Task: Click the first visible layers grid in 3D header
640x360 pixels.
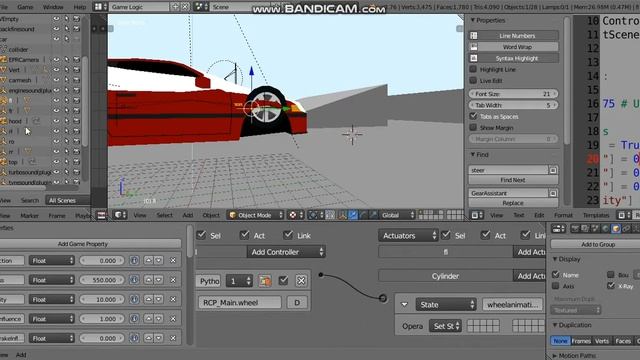Action: (431, 215)
